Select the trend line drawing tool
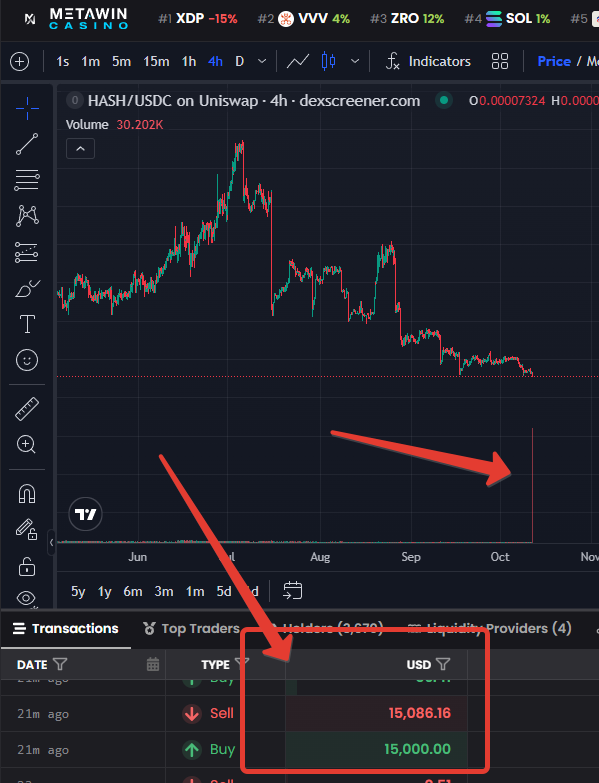599x783 pixels. click(x=27, y=144)
